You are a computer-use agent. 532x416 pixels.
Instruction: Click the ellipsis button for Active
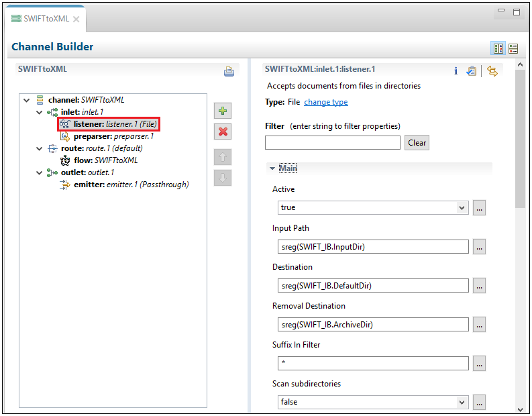point(479,207)
